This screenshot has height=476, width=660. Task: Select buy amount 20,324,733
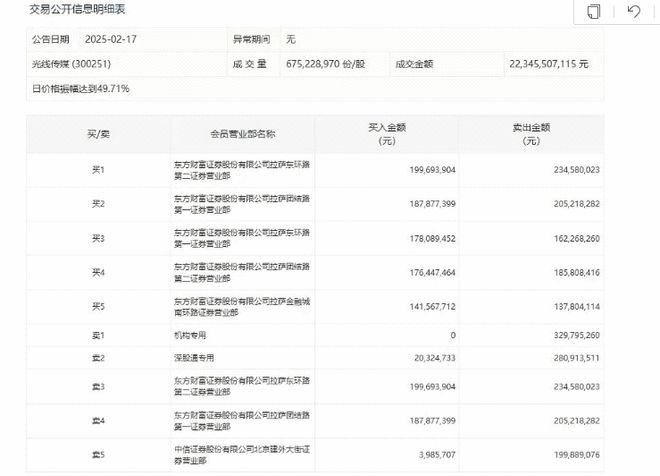435,358
